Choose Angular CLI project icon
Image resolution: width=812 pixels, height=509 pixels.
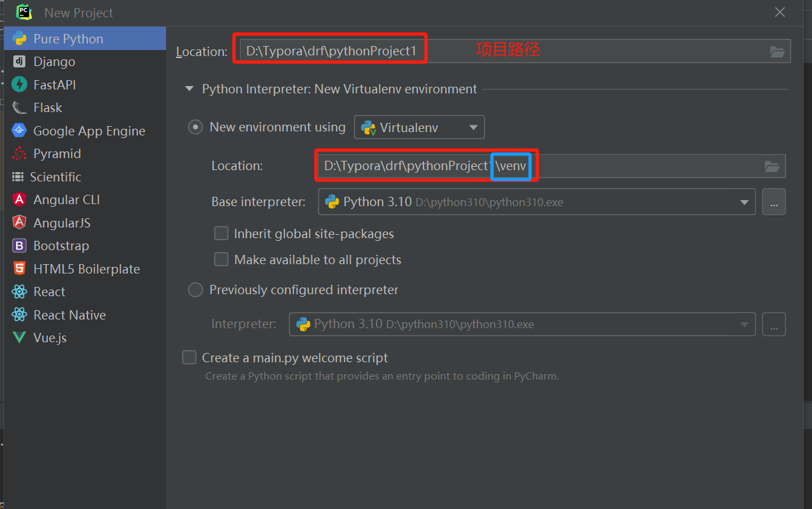pos(19,199)
